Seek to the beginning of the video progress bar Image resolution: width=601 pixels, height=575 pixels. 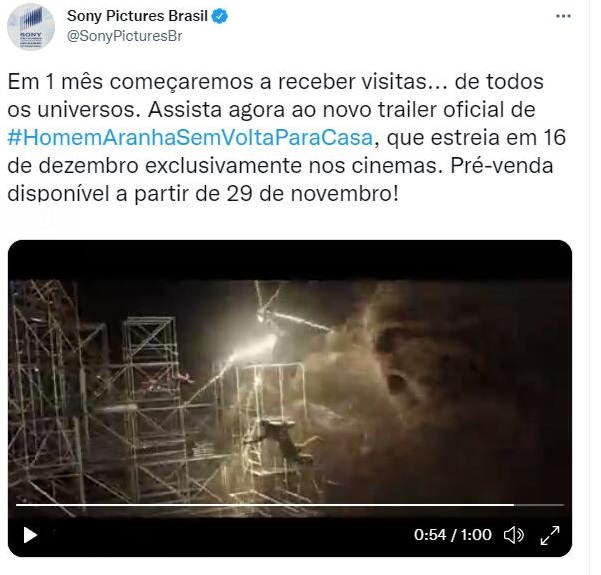pyautogui.click(x=18, y=505)
